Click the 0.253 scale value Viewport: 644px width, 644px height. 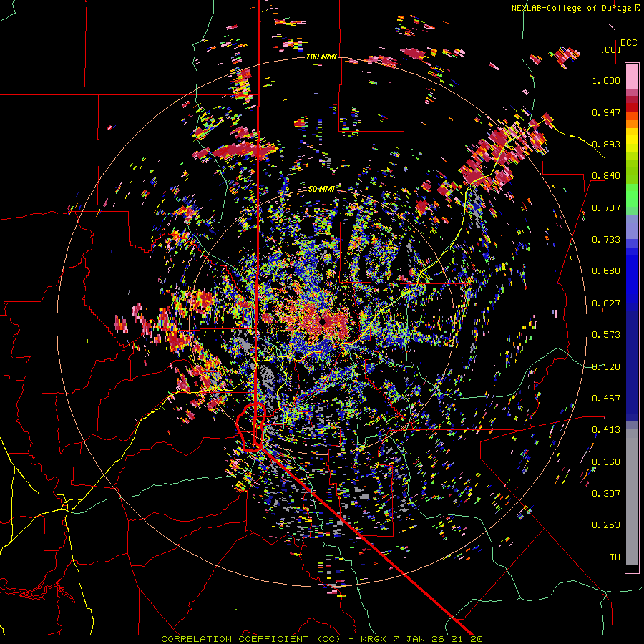coord(606,525)
